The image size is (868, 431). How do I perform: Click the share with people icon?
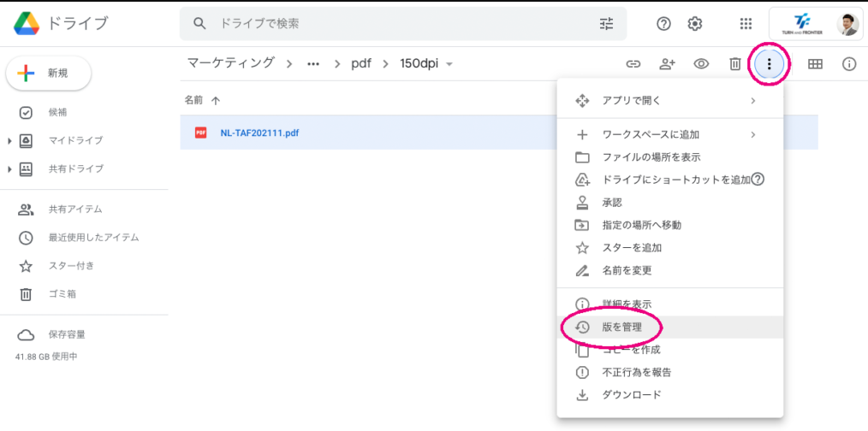(667, 64)
